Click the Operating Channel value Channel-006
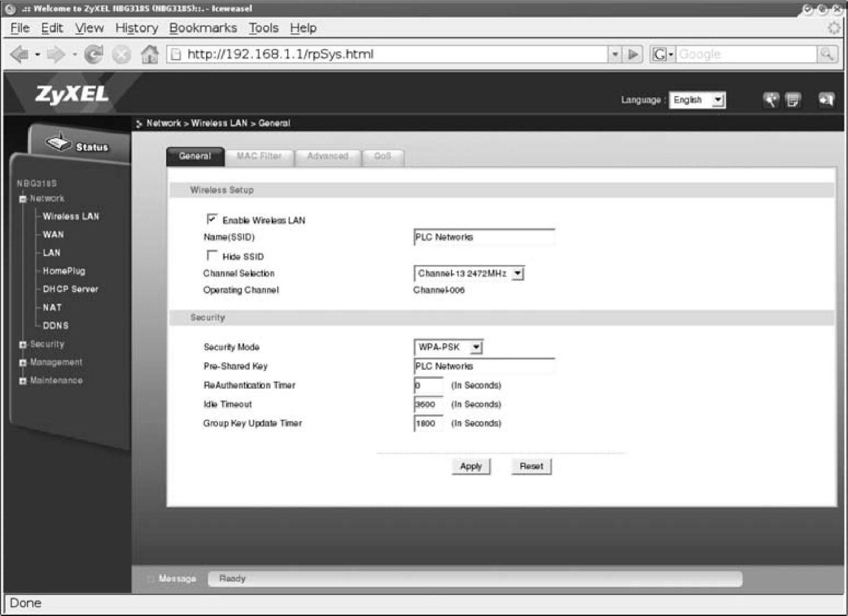This screenshot has width=848, height=616. (x=439, y=290)
